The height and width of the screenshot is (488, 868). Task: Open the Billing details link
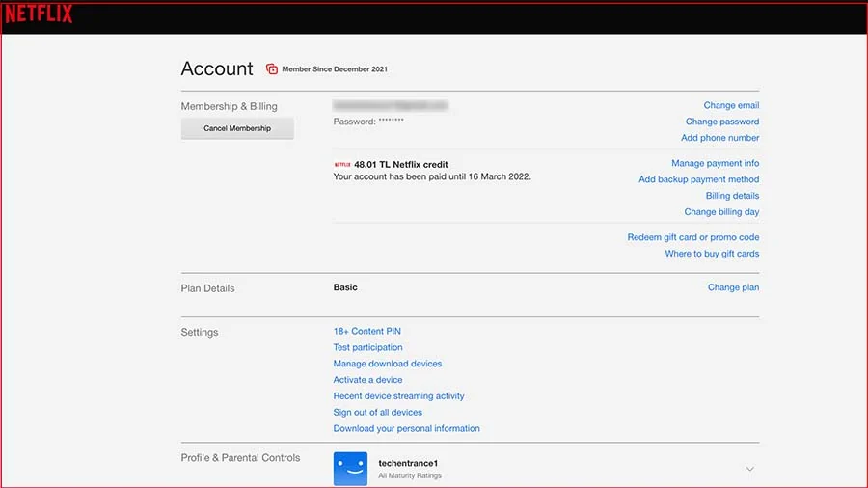coord(732,196)
